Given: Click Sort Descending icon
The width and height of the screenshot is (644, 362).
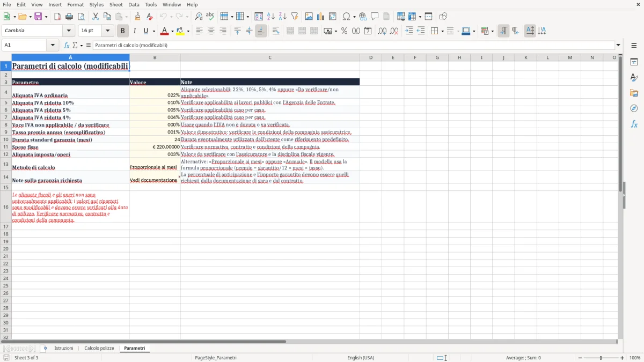Looking at the screenshot, I should pos(283,17).
